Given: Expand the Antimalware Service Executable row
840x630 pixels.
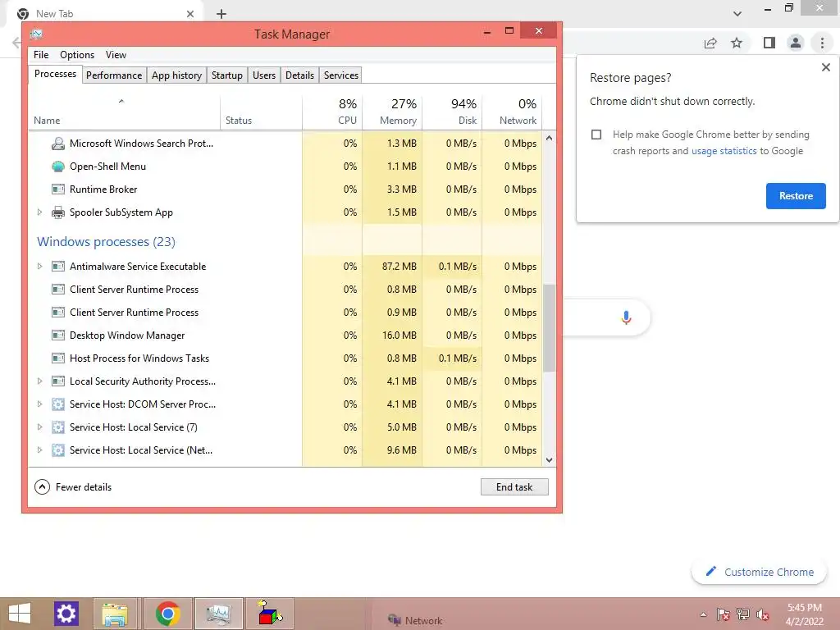Looking at the screenshot, I should 39,267.
